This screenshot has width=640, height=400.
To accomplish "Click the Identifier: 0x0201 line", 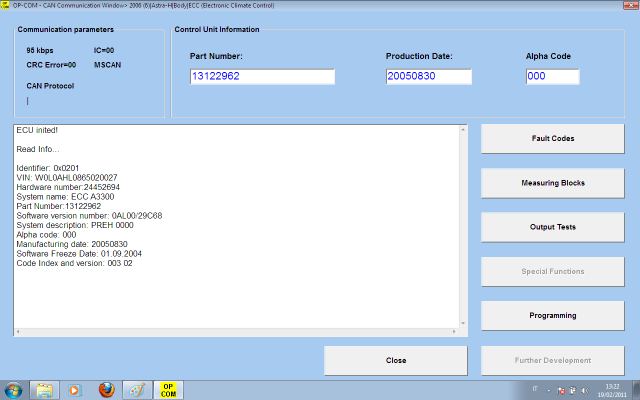I will tap(48, 168).
